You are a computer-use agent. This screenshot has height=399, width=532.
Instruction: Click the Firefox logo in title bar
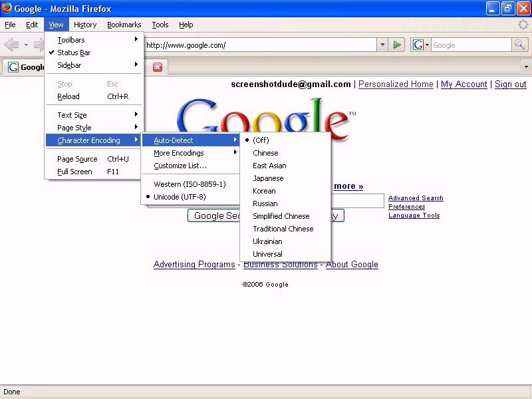click(x=7, y=9)
